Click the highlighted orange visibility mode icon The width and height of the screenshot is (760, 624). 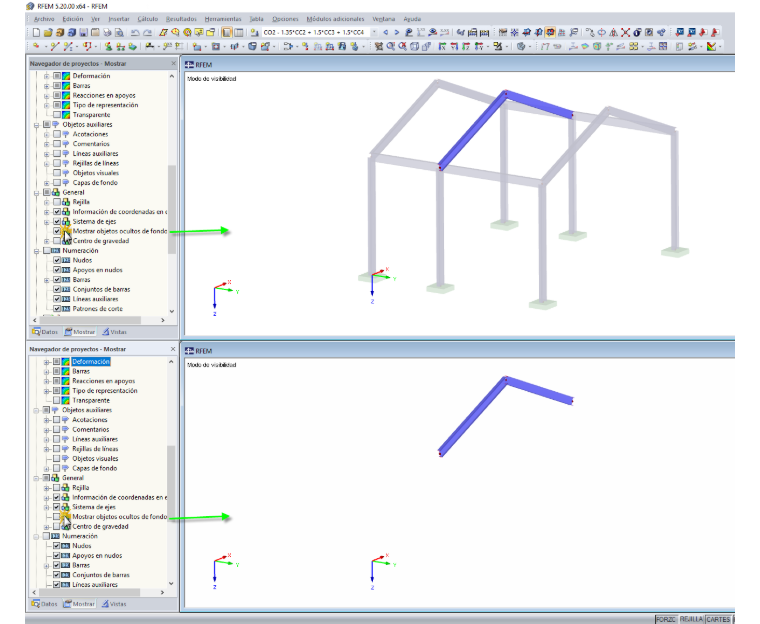click(x=550, y=32)
